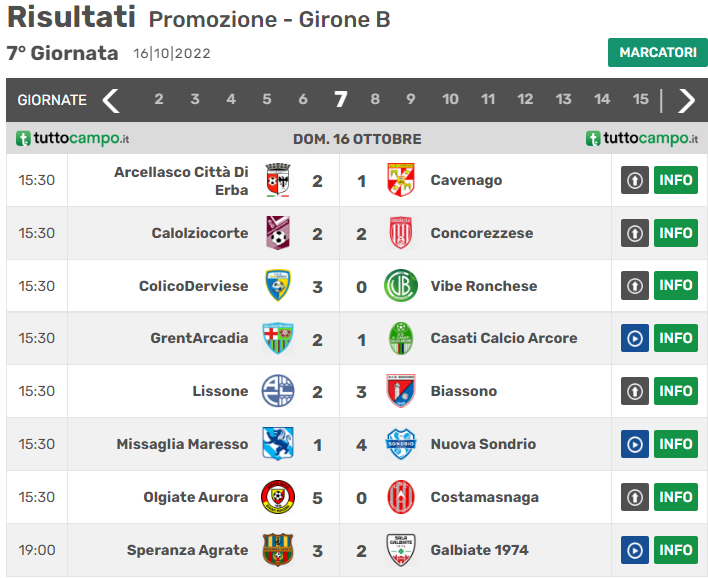Click the Olgiate Aurora team crest

[x=277, y=497]
